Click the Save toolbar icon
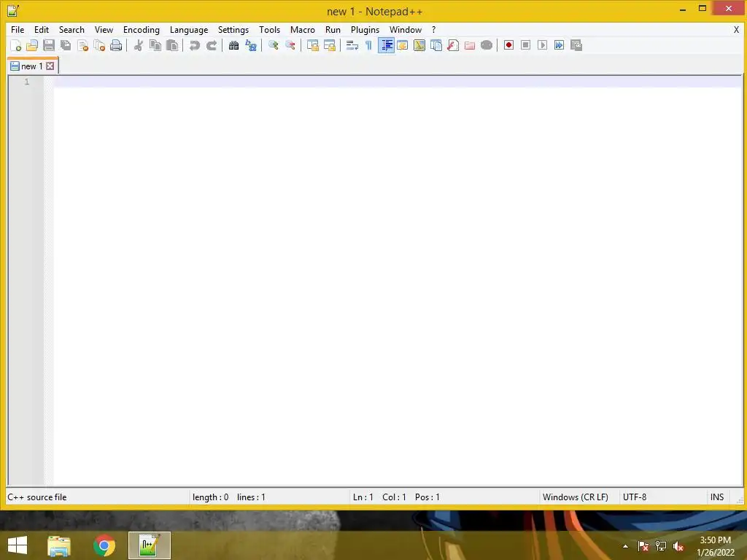Screen dimensions: 747x560 click(49, 45)
